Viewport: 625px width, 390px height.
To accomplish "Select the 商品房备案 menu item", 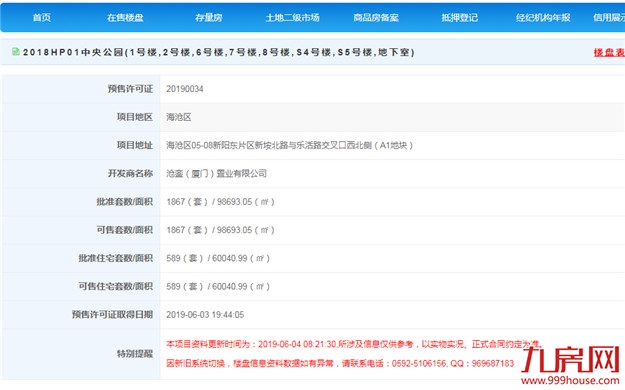I will coord(376,18).
